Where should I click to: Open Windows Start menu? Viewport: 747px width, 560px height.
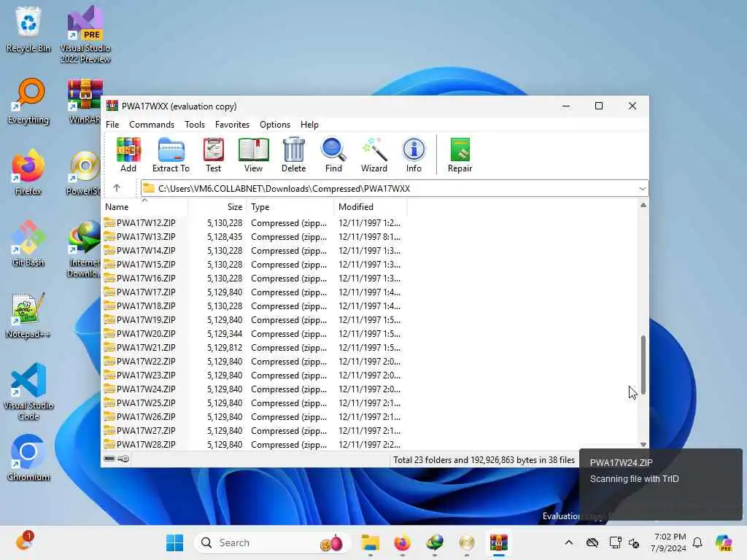click(174, 542)
